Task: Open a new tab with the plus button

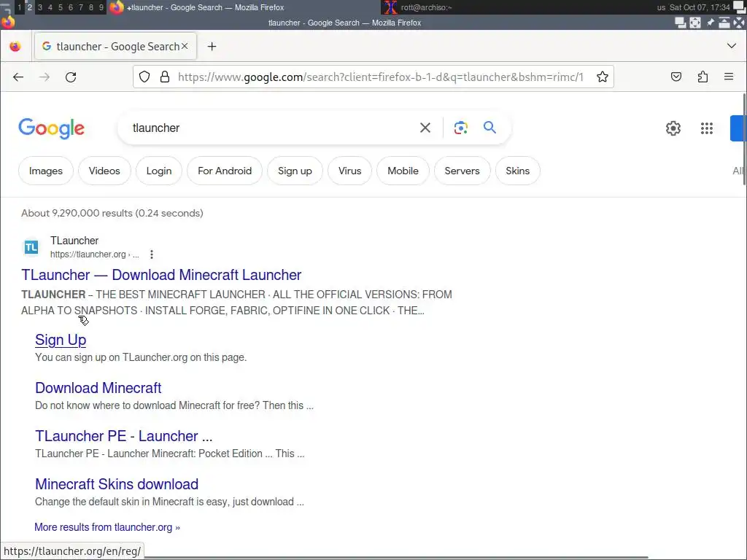Action: 212,46
